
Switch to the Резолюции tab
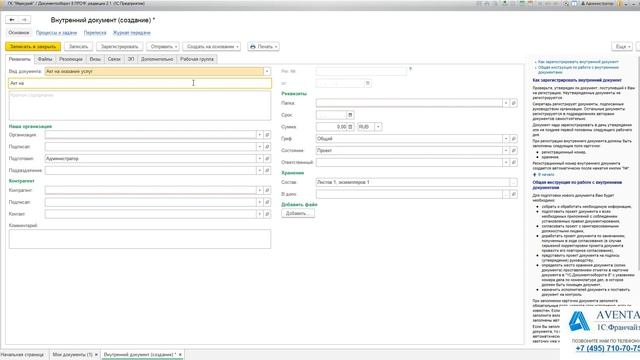71,59
